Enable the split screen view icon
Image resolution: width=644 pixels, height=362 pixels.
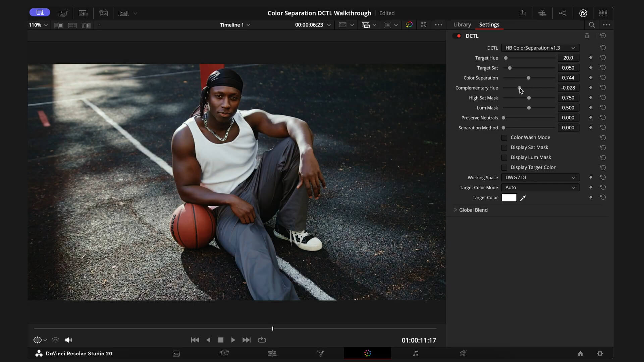click(72, 25)
